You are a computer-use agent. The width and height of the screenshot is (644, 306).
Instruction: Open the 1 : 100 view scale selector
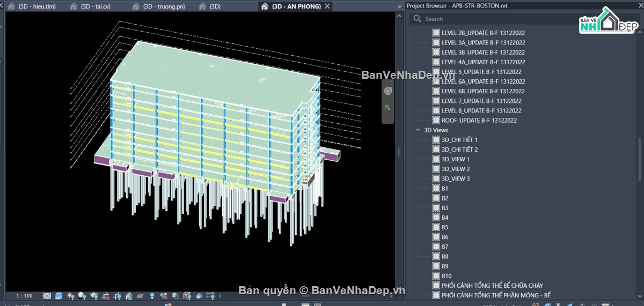(24, 296)
